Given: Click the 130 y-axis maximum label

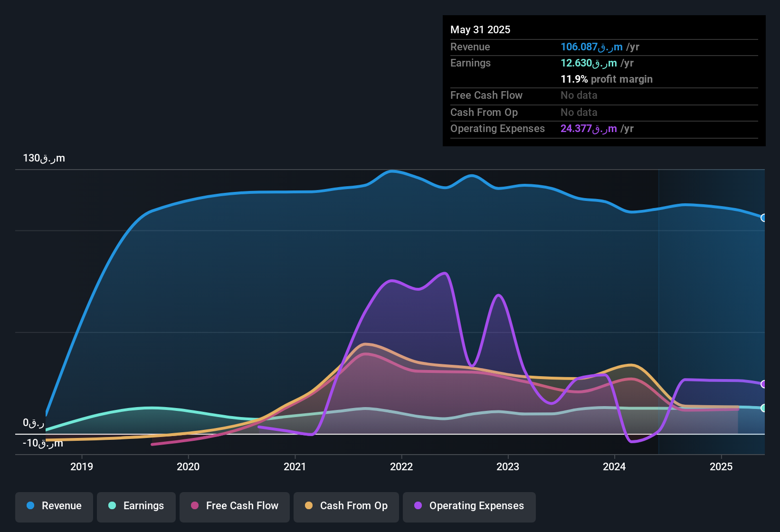Looking at the screenshot, I should [x=44, y=158].
